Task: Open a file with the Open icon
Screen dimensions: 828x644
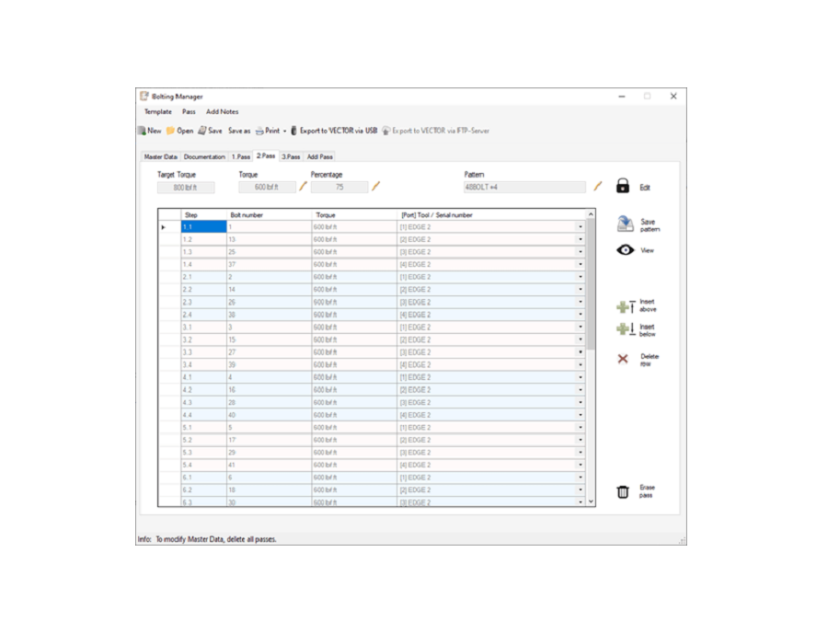Action: (x=171, y=131)
